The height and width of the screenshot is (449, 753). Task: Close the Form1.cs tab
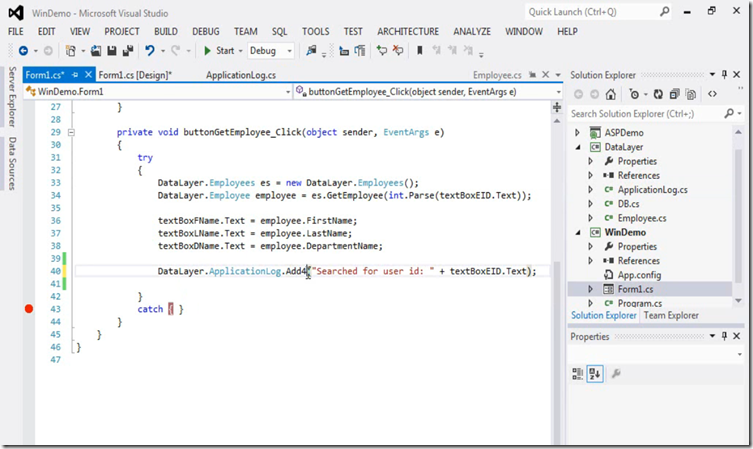coord(88,75)
